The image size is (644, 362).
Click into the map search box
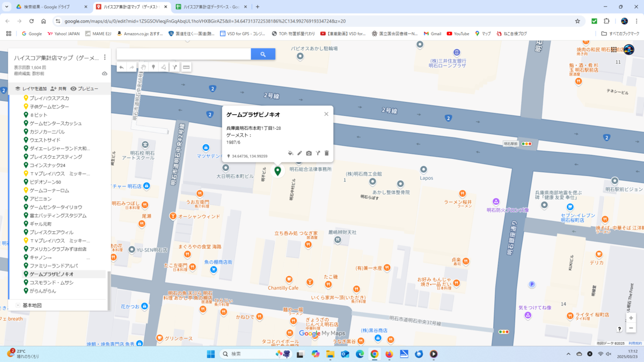coord(184,54)
